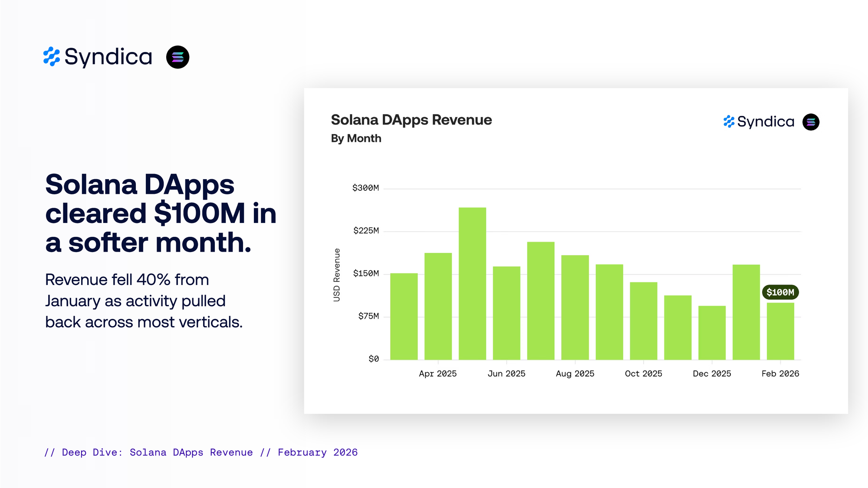
Task: Click the headline 'Solana DApps cleared $100M'
Action: [x=161, y=213]
